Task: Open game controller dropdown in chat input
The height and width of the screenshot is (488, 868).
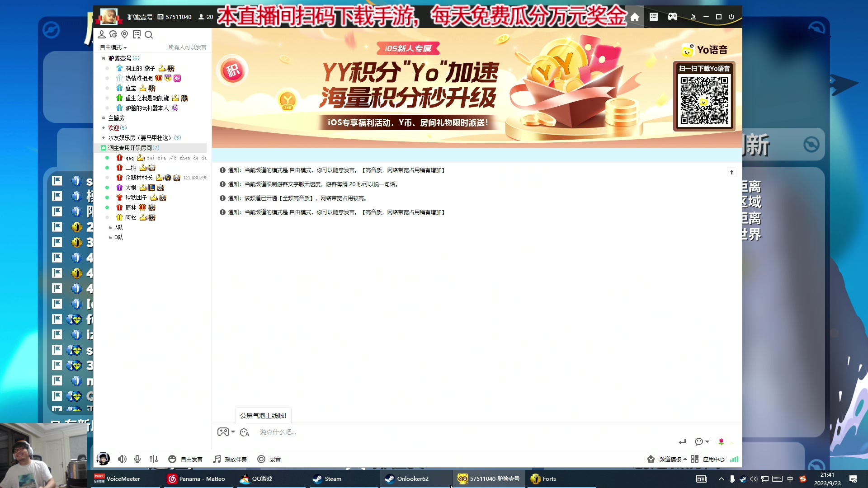Action: pos(226,432)
